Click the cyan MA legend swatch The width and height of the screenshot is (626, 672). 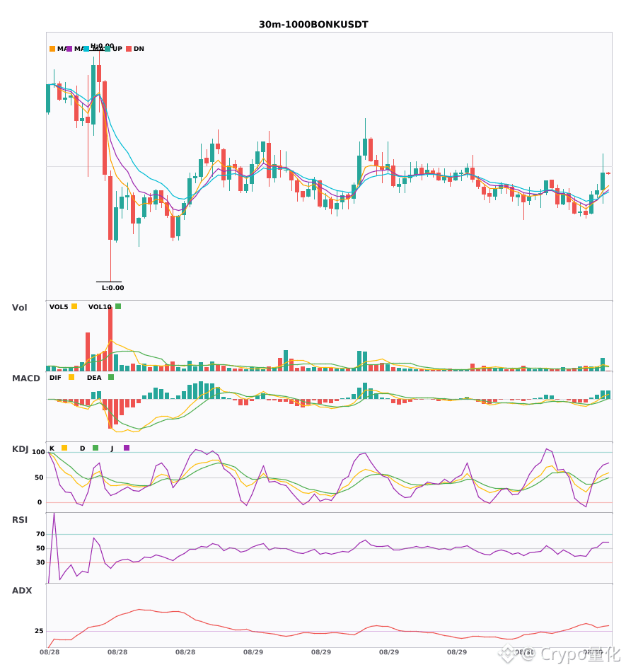(86, 49)
